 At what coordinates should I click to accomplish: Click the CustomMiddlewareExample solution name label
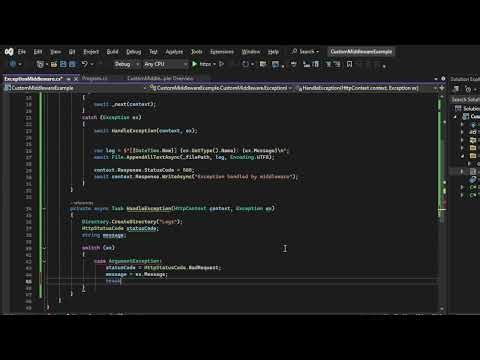[x=361, y=52]
